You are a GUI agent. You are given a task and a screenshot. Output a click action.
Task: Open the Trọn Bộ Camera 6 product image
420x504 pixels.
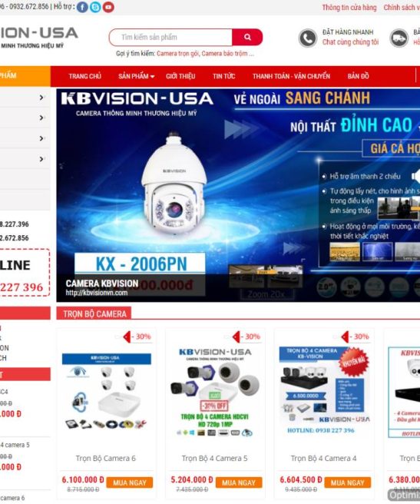(107, 392)
